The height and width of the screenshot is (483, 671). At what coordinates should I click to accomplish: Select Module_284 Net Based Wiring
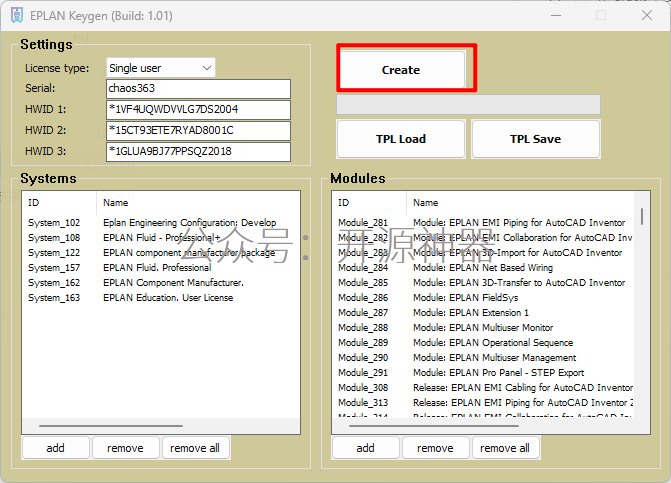tap(483, 267)
